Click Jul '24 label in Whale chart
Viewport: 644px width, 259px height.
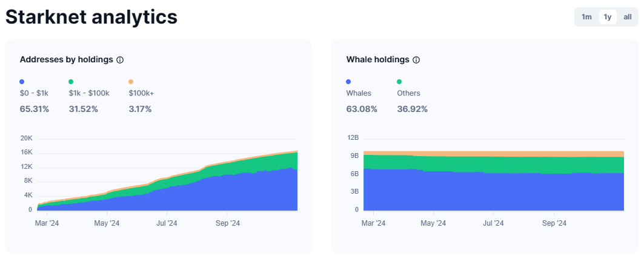[493, 223]
